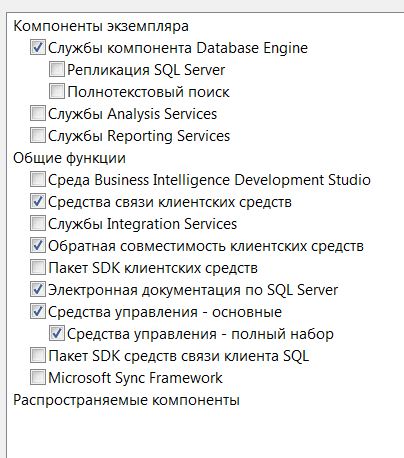
Task: Check Среда Business Intelligence Development Studio
Action: (38, 179)
